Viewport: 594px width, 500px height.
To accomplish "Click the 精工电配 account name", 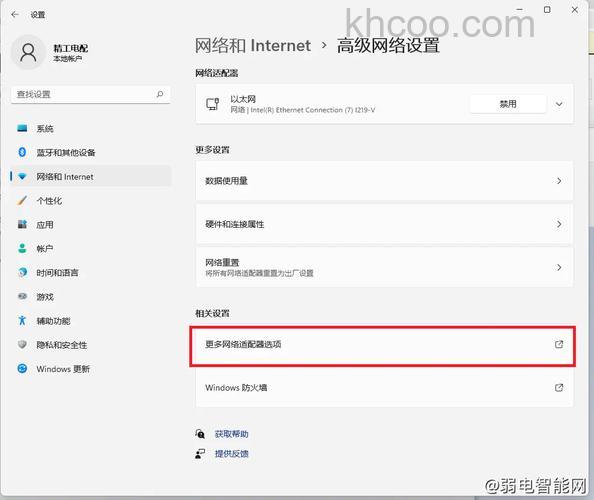I will pyautogui.click(x=70, y=48).
